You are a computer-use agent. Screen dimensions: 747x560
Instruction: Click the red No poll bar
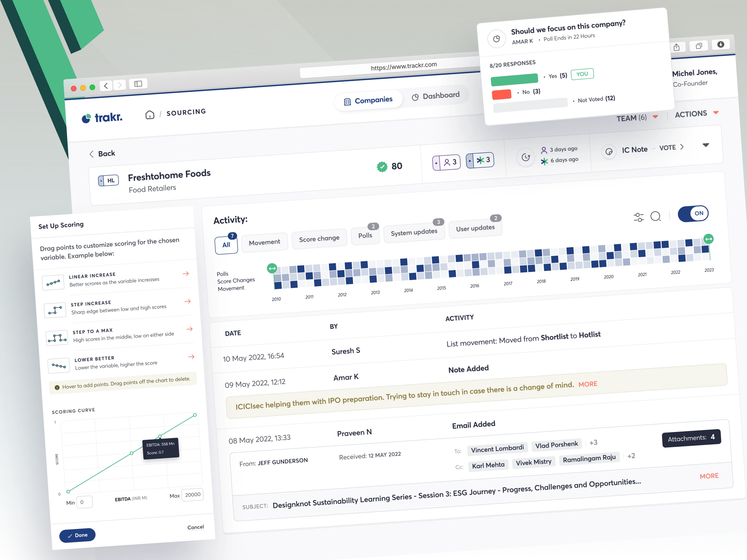click(501, 94)
